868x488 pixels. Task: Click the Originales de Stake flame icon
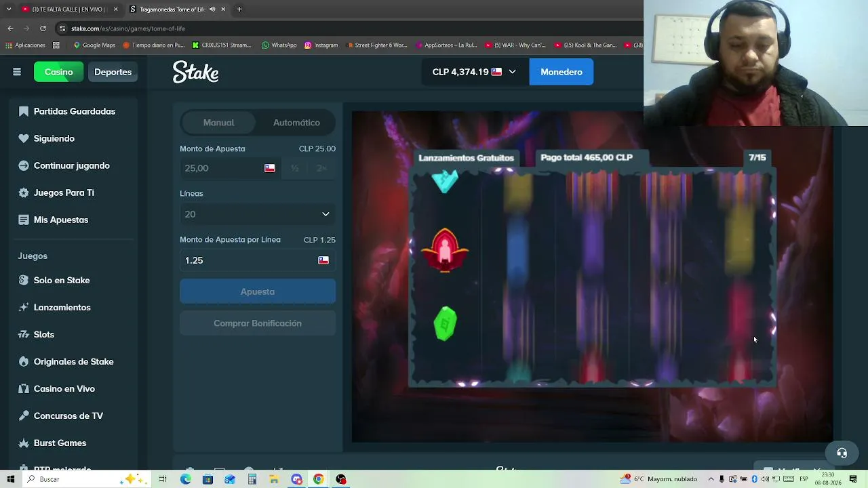[x=24, y=361]
